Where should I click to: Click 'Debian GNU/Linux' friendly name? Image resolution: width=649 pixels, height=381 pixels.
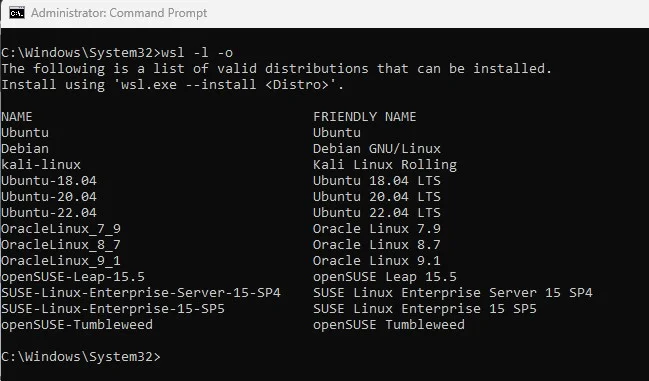click(377, 149)
